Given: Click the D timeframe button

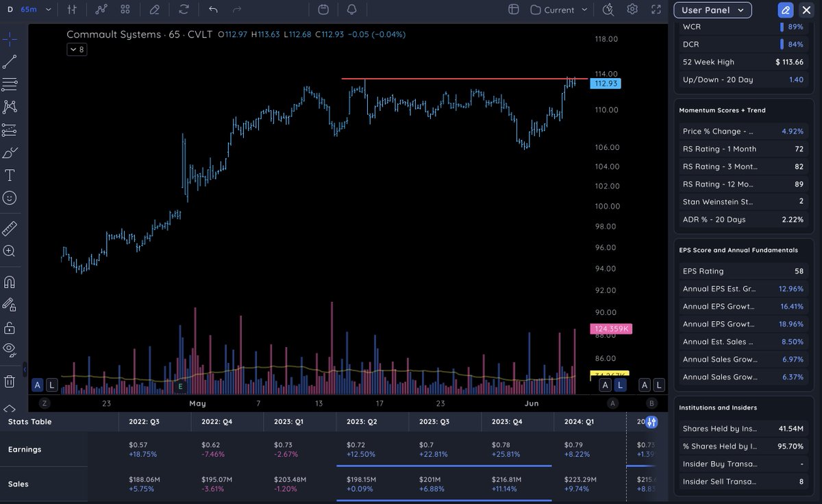Looking at the screenshot, I should [x=10, y=10].
